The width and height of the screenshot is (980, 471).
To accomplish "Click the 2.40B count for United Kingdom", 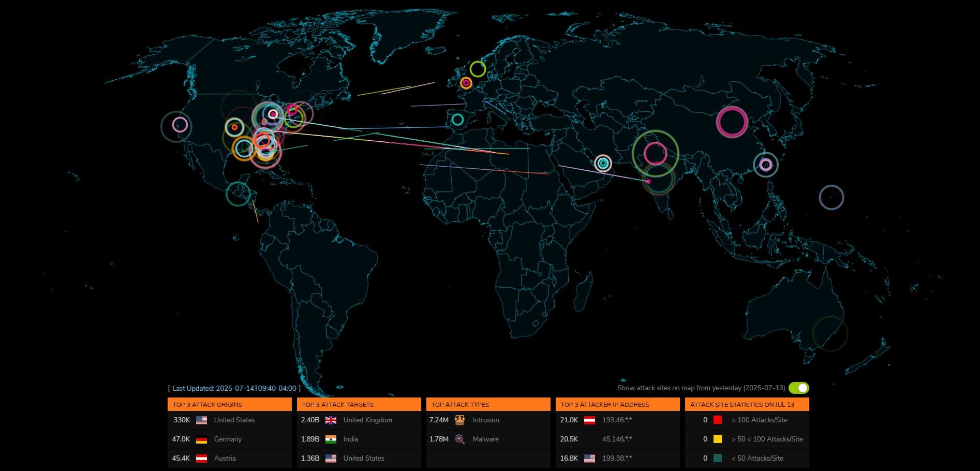I will click(310, 420).
